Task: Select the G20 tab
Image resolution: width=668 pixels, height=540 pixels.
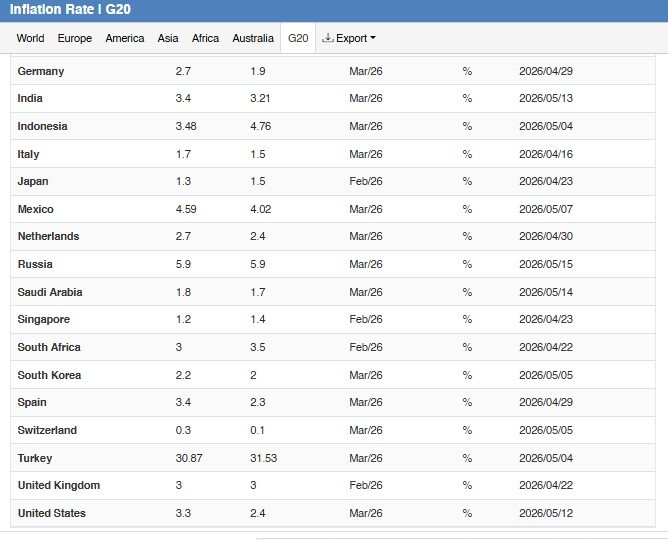Action: [298, 39]
